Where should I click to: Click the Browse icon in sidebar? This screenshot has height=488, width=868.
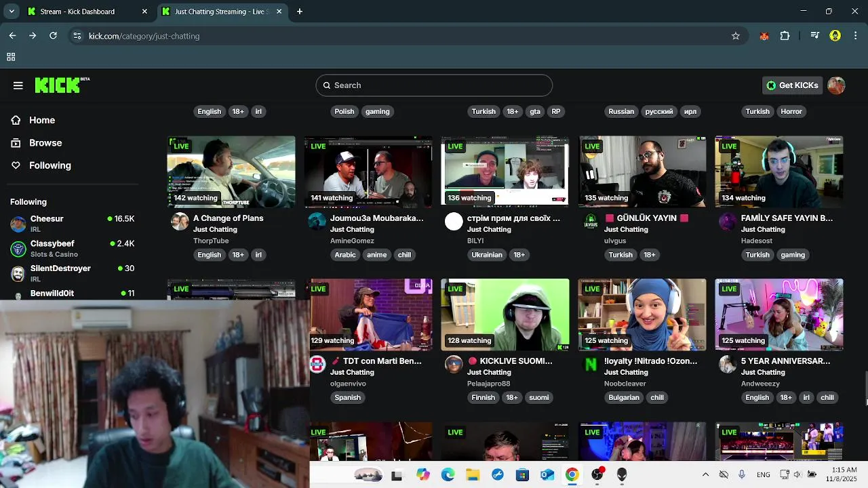click(16, 143)
